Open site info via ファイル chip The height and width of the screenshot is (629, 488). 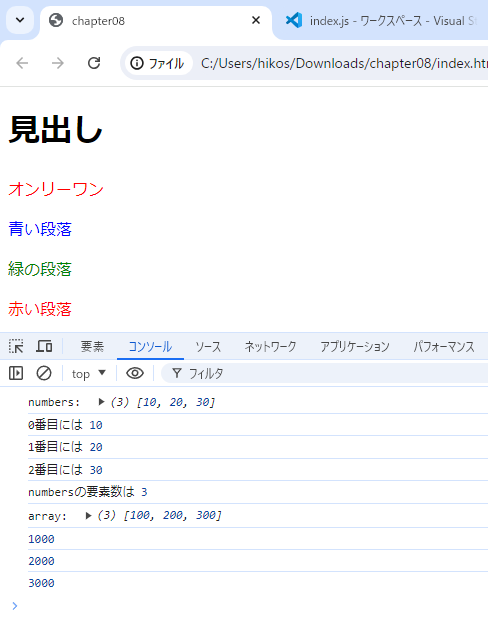[x=158, y=63]
